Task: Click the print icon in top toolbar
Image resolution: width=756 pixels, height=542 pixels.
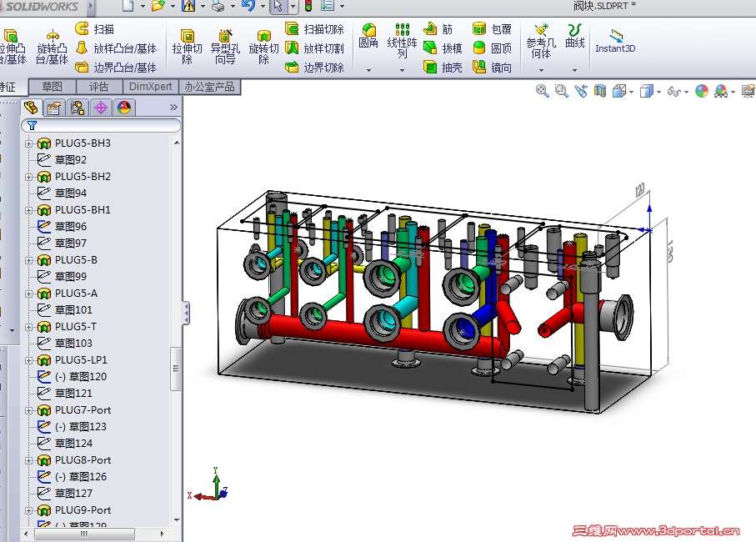Action: [218, 6]
